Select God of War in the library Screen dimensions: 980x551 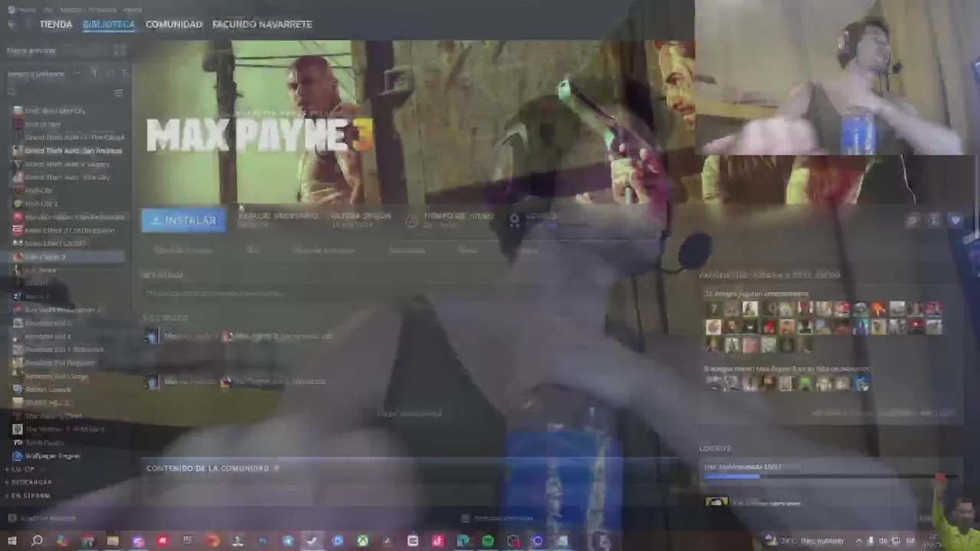pyautogui.click(x=43, y=124)
